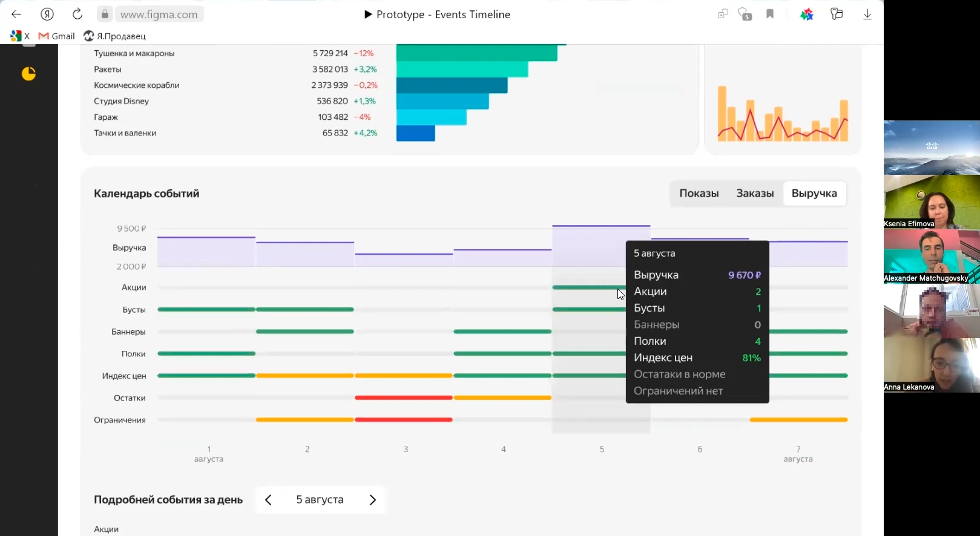The height and width of the screenshot is (536, 980).
Task: Select day 5 on timeline axis
Action: point(602,449)
